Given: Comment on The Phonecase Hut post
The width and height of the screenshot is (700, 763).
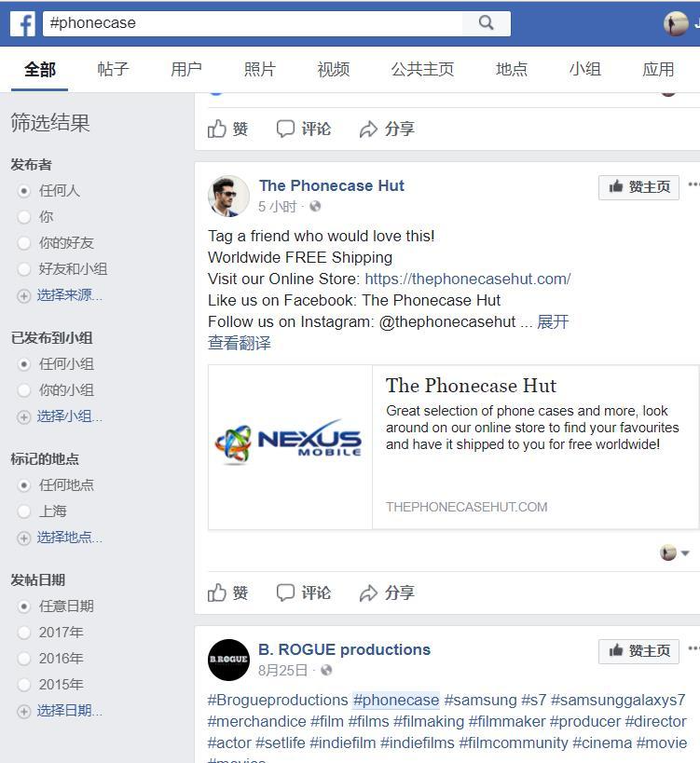Looking at the screenshot, I should point(304,593).
